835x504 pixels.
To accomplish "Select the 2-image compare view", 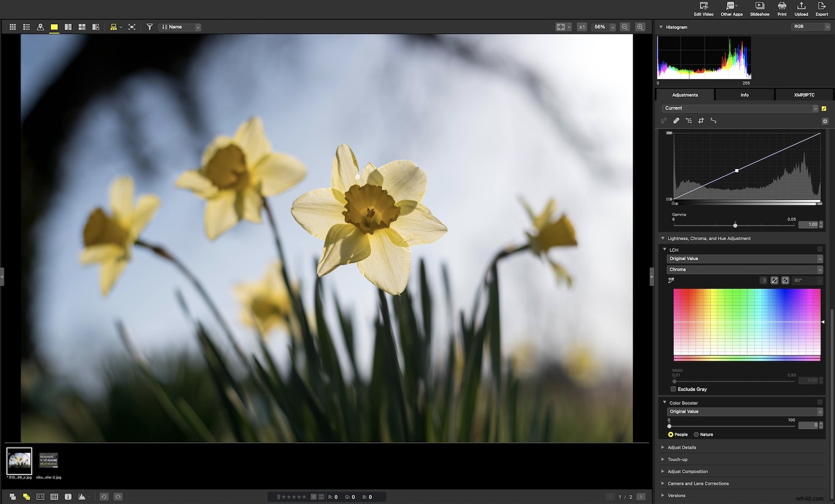I will [x=68, y=27].
